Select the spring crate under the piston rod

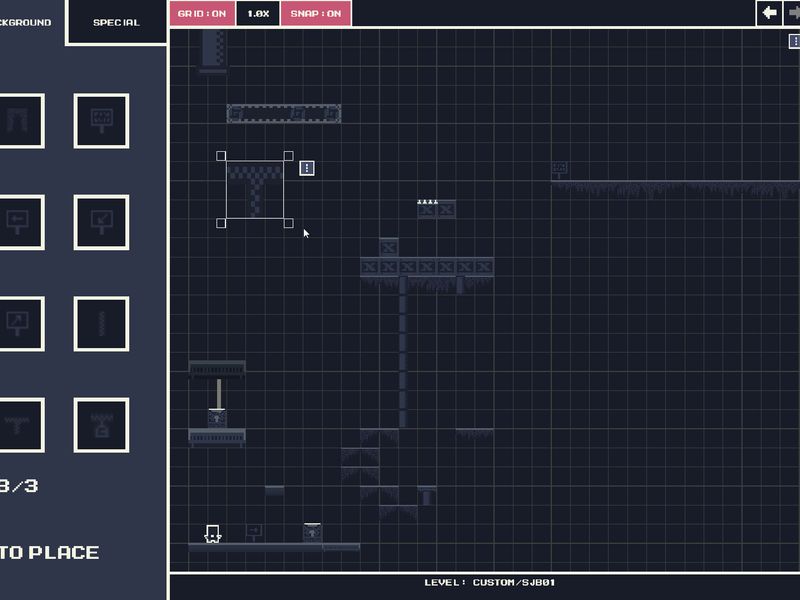click(217, 418)
